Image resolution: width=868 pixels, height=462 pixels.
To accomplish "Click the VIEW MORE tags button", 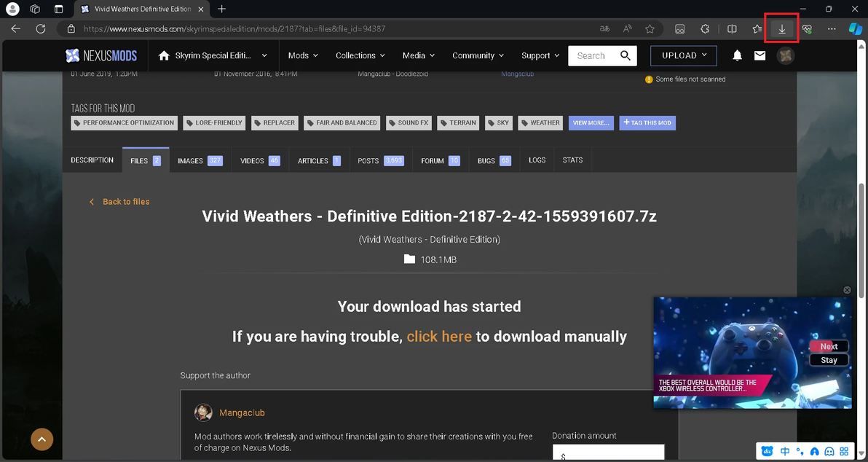I will [x=591, y=123].
